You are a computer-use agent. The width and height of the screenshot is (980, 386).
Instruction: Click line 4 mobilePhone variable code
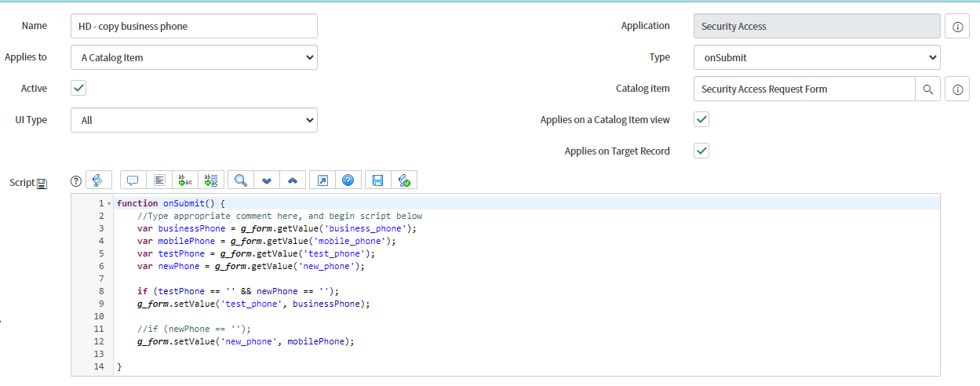pyautogui.click(x=266, y=241)
